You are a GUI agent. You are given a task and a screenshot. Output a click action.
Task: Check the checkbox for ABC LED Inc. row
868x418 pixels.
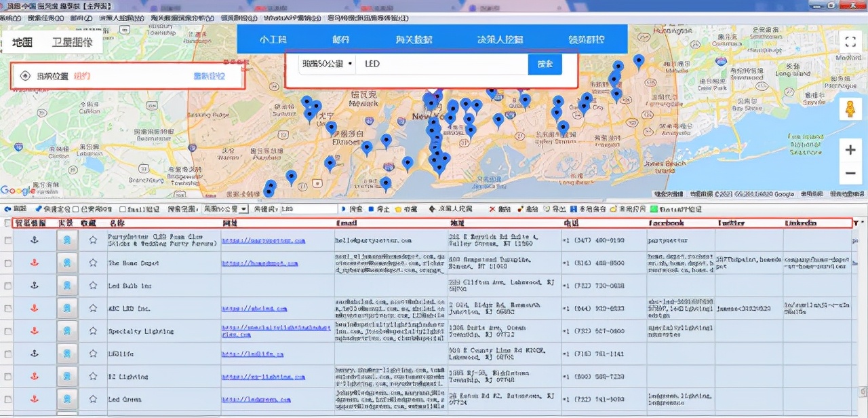[x=7, y=308]
